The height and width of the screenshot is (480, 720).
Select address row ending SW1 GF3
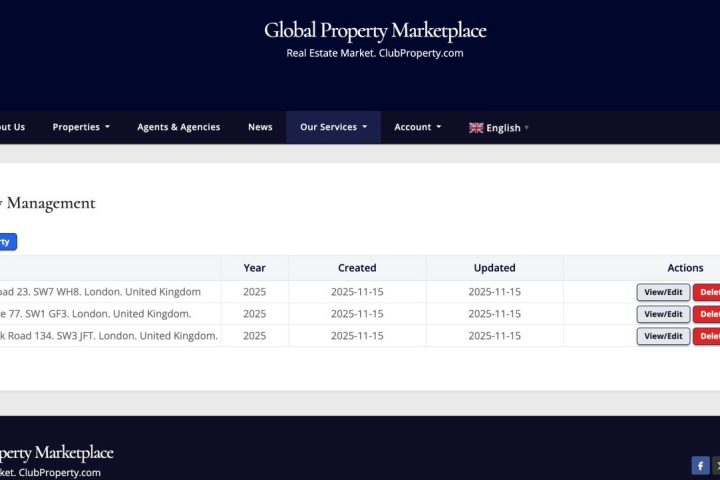[x=96, y=314]
